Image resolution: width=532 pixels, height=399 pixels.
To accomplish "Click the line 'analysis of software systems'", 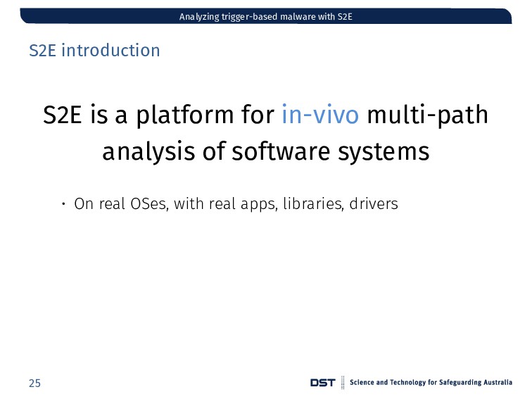I will coord(266,151).
